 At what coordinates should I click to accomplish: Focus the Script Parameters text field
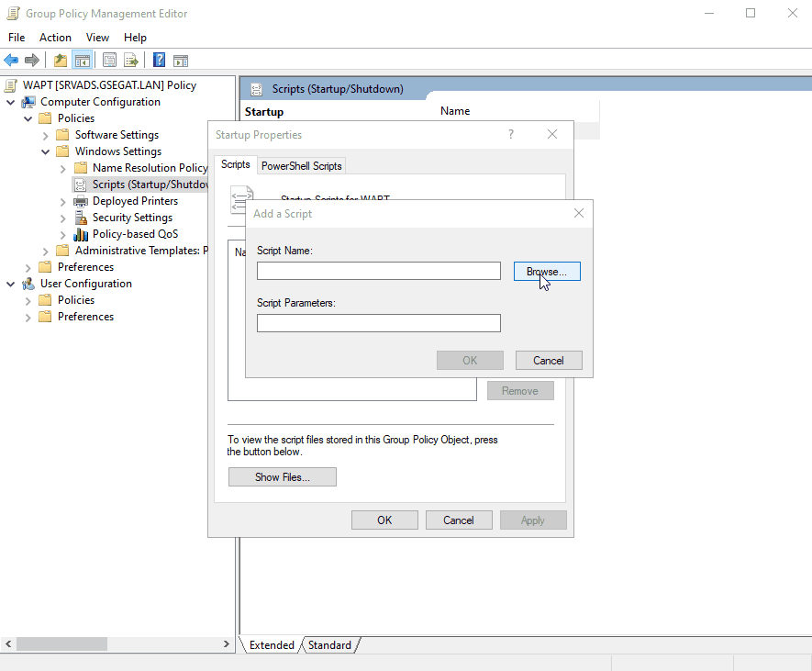[378, 323]
